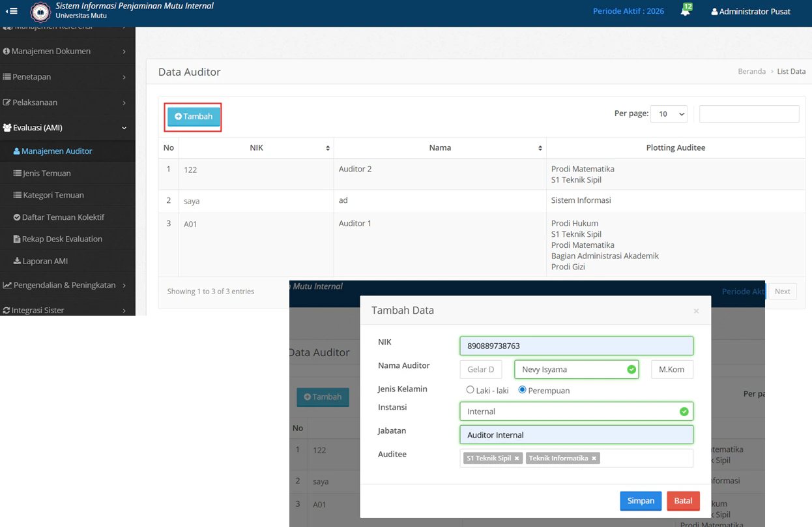Open Laporan AMI in sidebar
The image size is (812, 527).
coord(67,261)
